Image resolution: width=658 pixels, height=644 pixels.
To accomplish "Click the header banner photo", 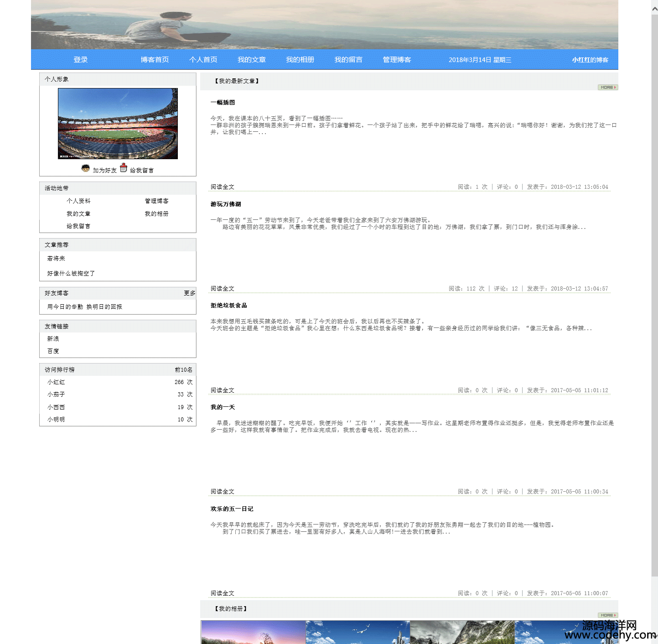I will [x=325, y=25].
